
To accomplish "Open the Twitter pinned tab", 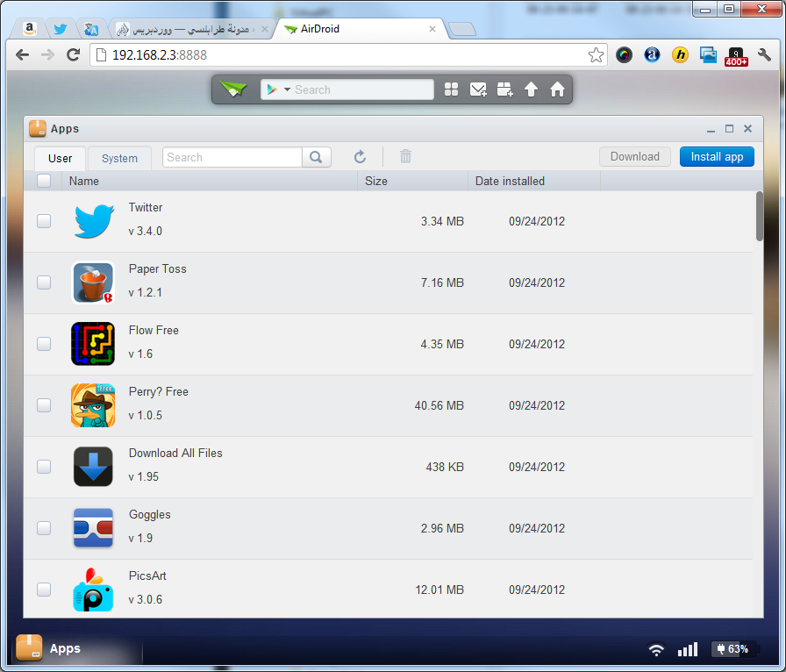I will pos(61,29).
